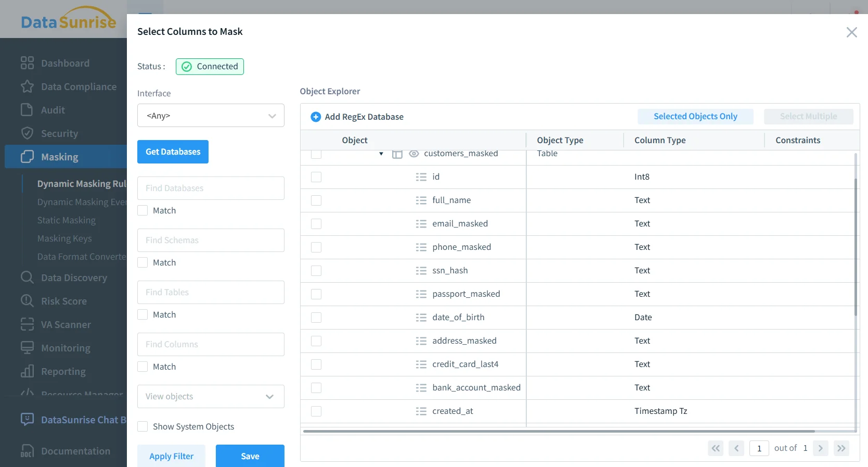868x467 pixels.
Task: Expand the View objects dropdown
Action: coord(211,397)
